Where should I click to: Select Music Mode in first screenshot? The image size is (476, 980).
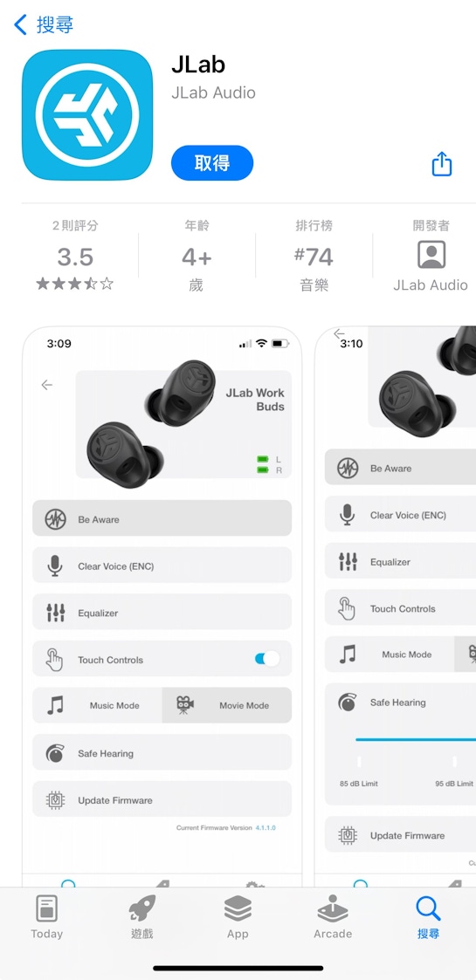click(97, 705)
